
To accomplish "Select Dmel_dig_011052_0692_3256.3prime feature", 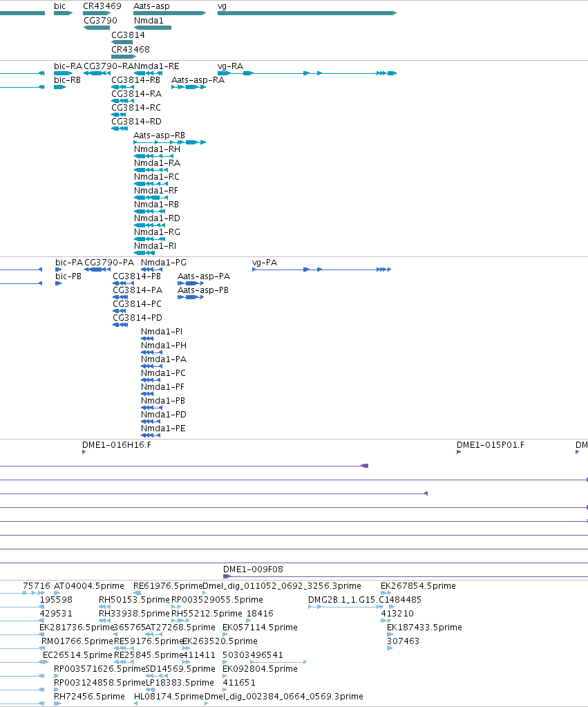I will coord(205,594).
